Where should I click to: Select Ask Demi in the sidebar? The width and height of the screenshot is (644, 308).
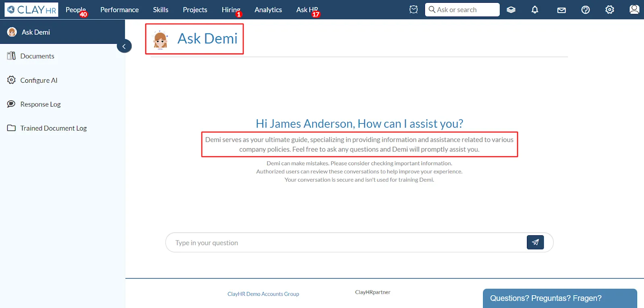pos(62,32)
